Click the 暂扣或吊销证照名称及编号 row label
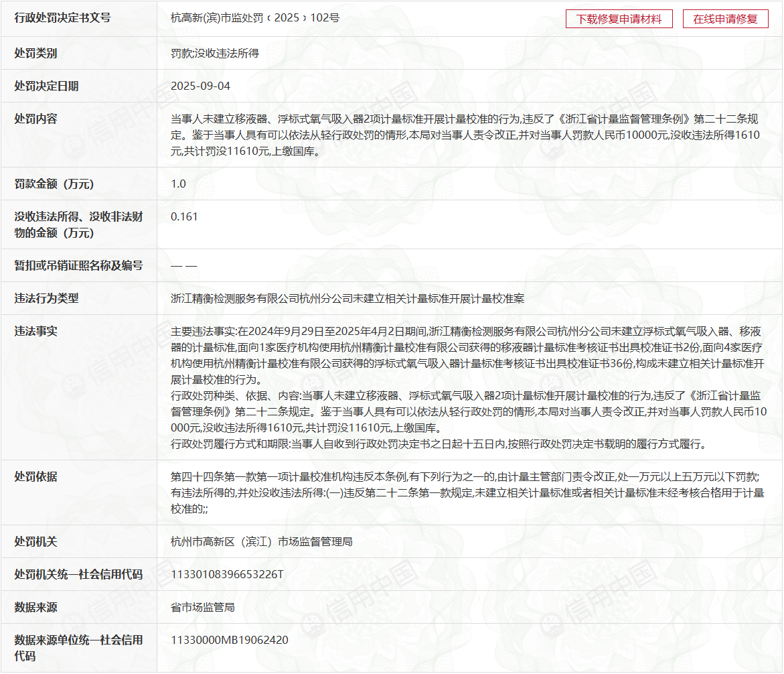784x674 pixels. pyautogui.click(x=79, y=265)
